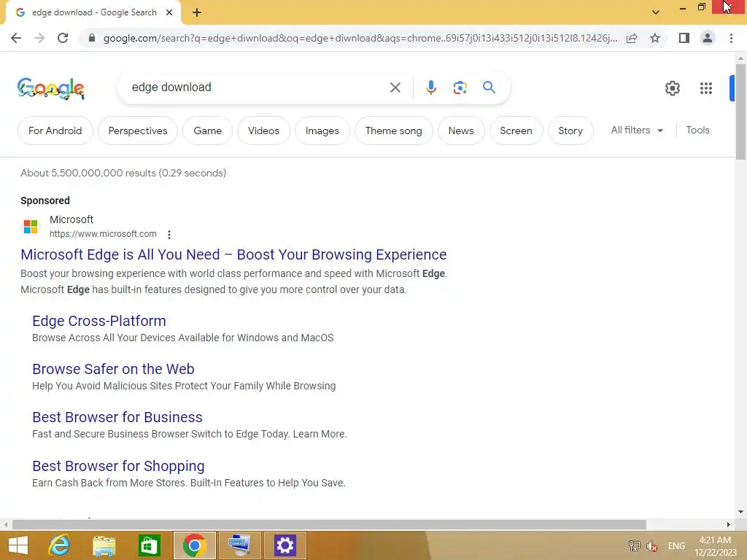Close the edge download tab
Image resolution: width=747 pixels, height=560 pixels.
(169, 12)
